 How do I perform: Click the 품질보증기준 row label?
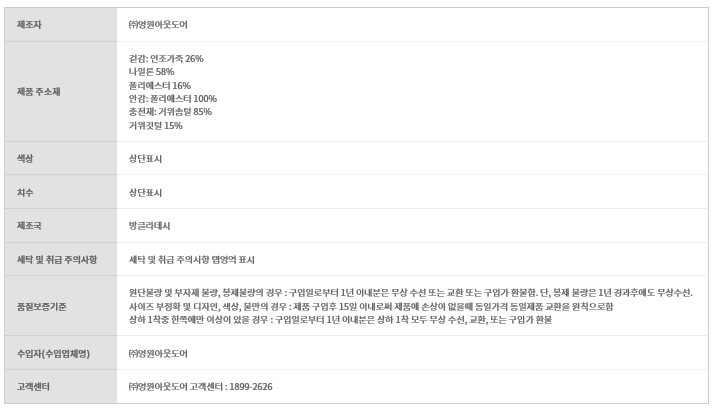pos(42,306)
